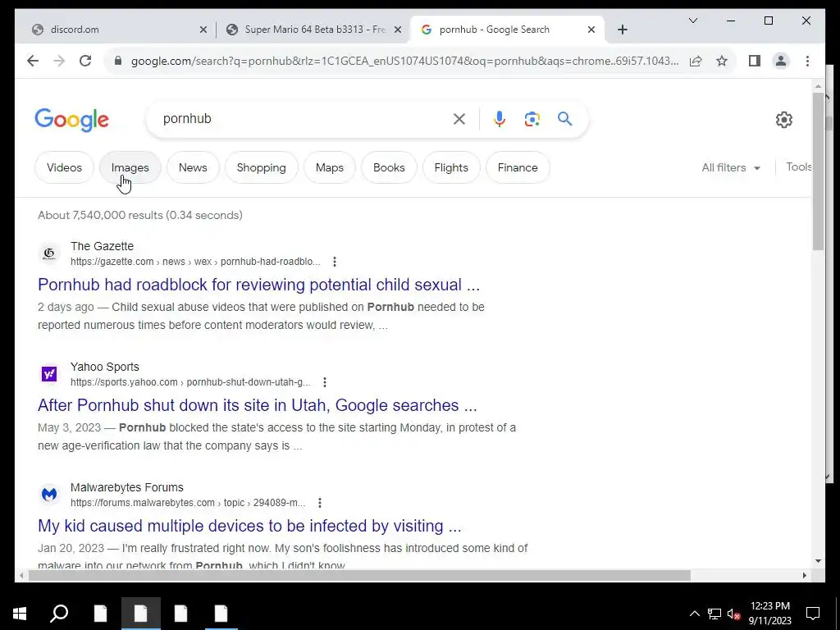Open Windows Start menu
Image resolution: width=840 pixels, height=630 pixels.
click(20, 614)
